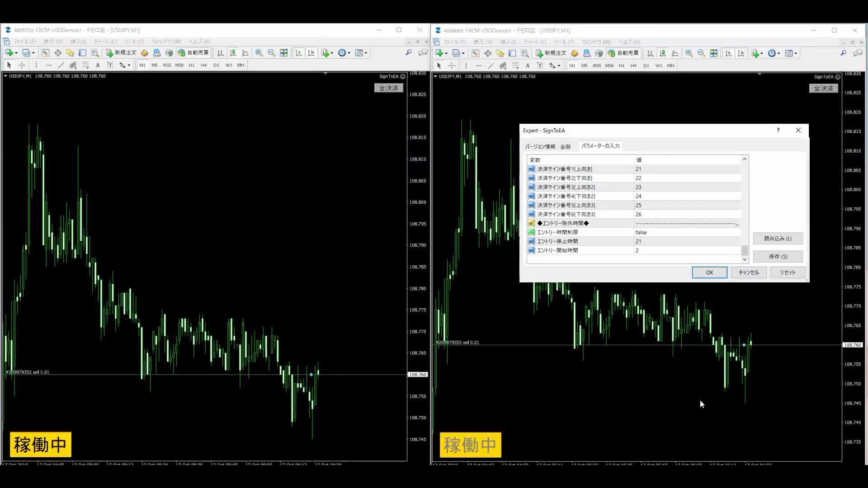Click chart shift icon in right window
Viewport: 868px width, 488px height.
(741, 53)
